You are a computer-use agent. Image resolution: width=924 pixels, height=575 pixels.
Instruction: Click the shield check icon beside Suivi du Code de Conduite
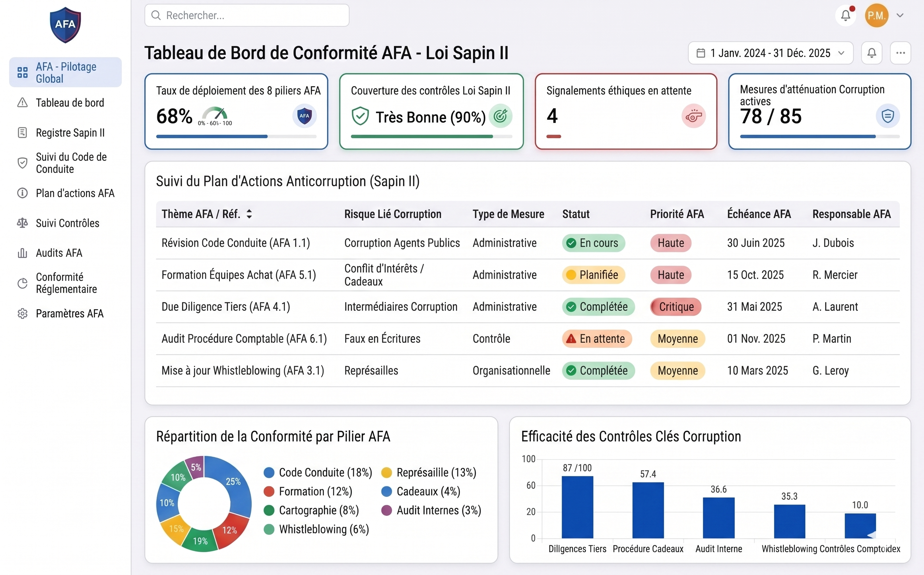(x=23, y=163)
